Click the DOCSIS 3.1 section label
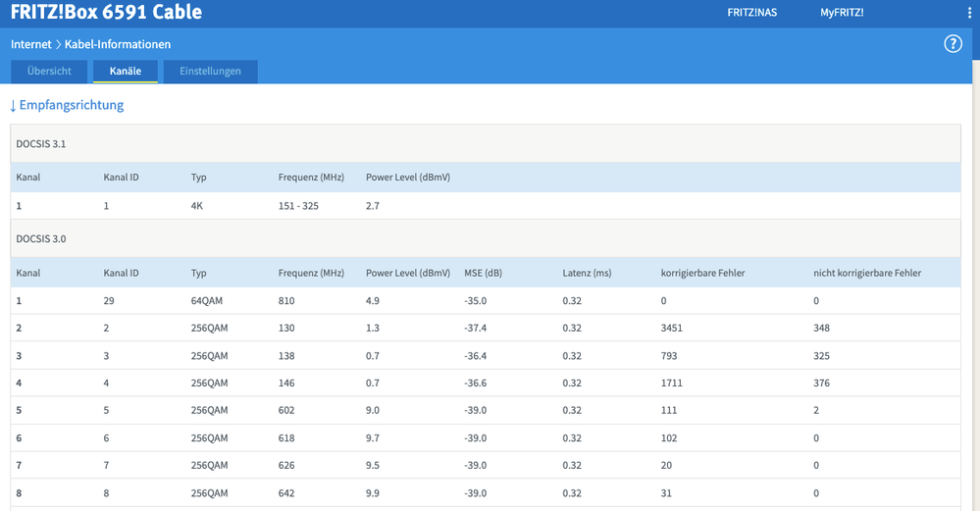Viewport: 980px width, 511px height. (x=40, y=143)
